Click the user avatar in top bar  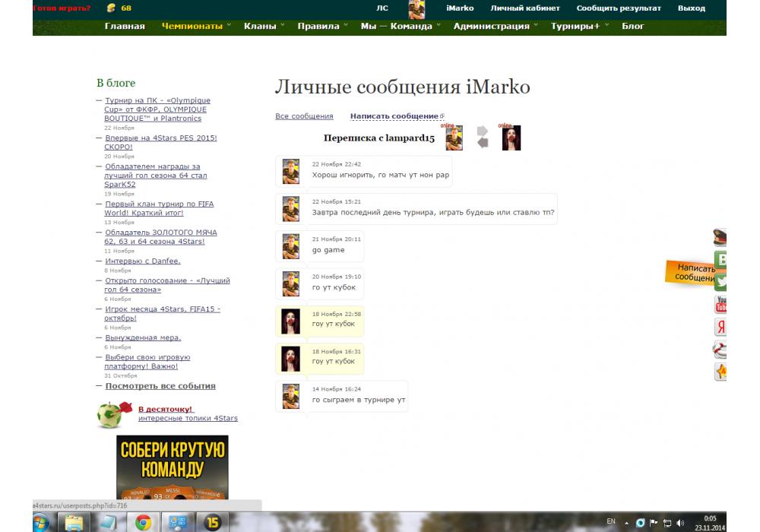coord(416,9)
